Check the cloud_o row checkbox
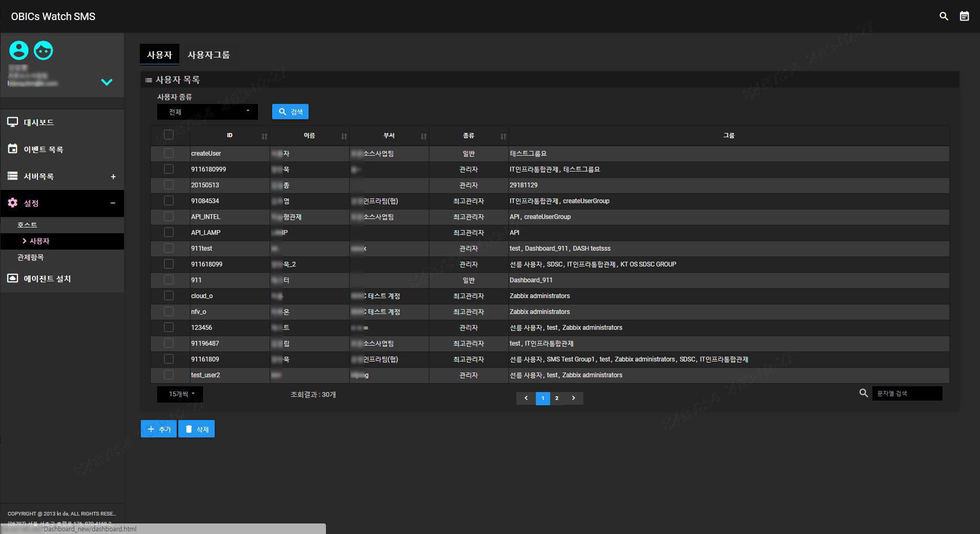 click(169, 295)
